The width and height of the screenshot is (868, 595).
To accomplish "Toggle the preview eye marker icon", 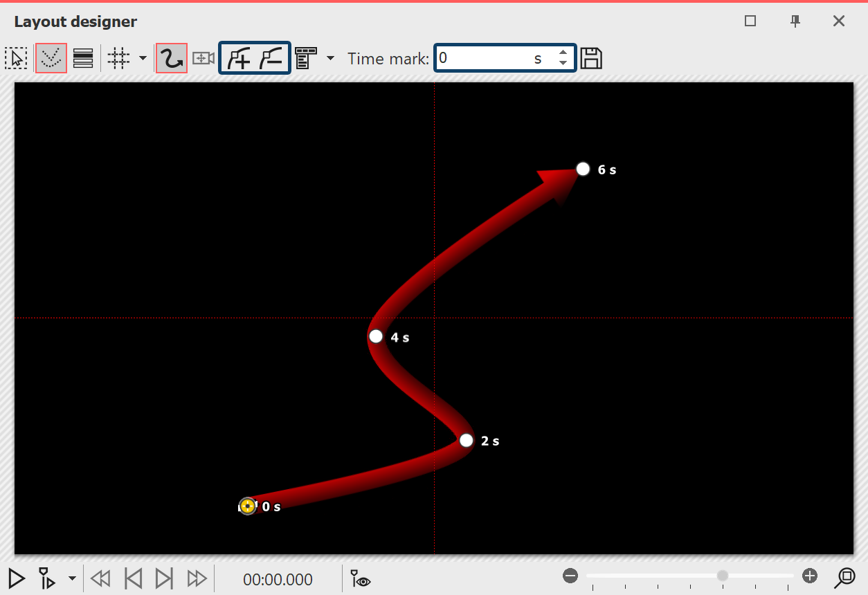I will [x=360, y=578].
